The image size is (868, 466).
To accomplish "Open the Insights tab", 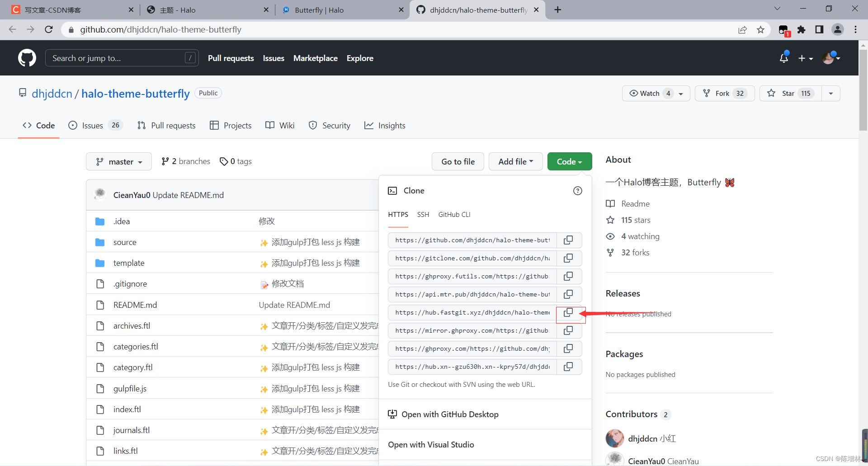I will pyautogui.click(x=385, y=125).
